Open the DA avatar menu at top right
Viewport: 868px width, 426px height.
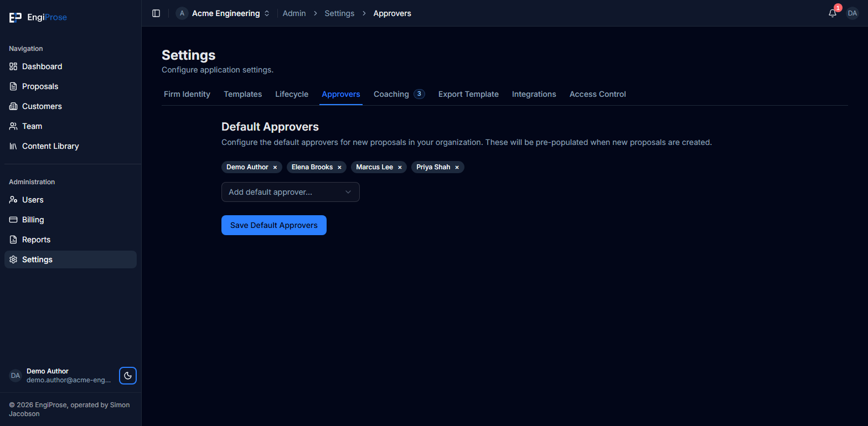852,13
